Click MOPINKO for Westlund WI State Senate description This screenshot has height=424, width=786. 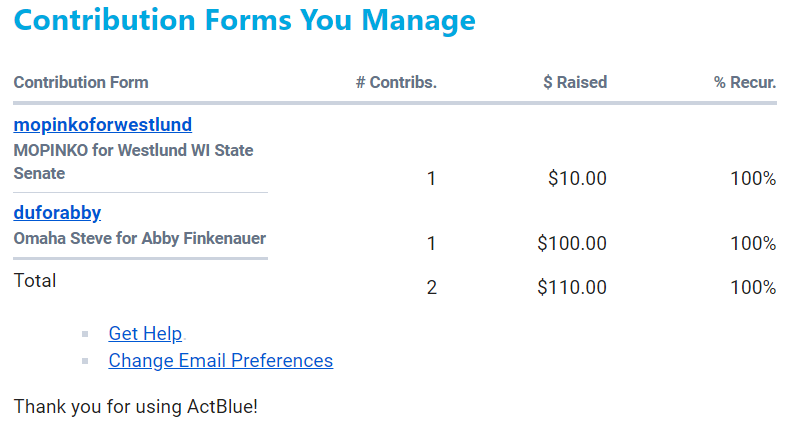(x=133, y=162)
